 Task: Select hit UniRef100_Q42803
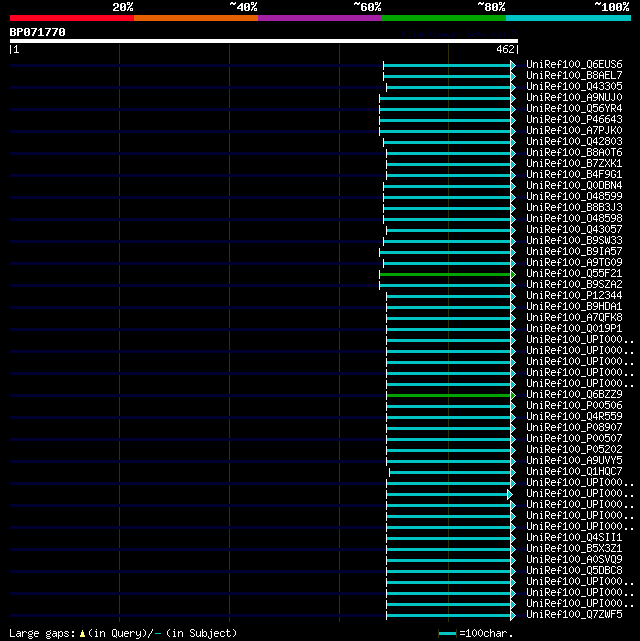[574, 142]
